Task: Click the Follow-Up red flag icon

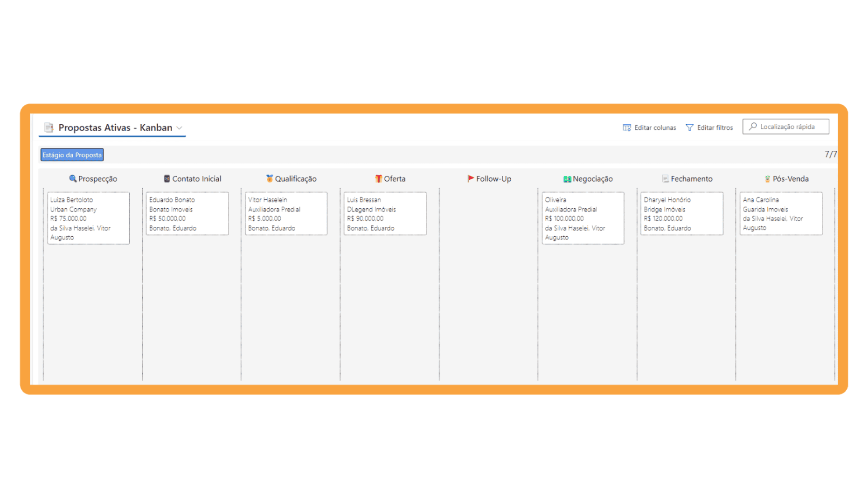Action: (471, 178)
